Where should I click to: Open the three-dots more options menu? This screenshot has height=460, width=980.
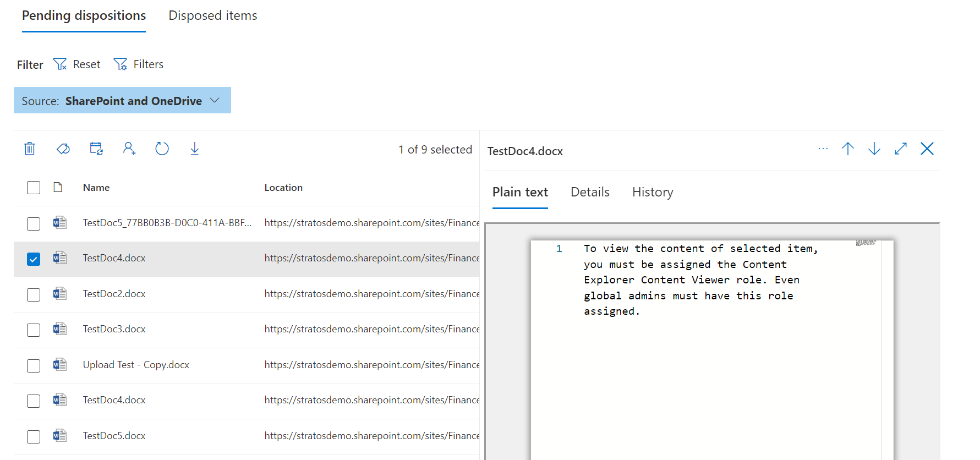(x=823, y=149)
